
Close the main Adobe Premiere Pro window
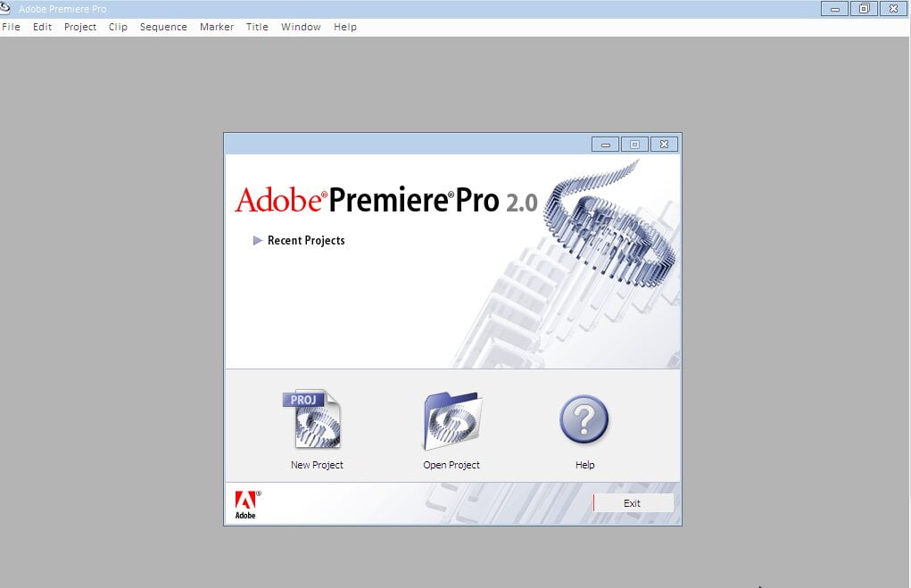coord(893,9)
